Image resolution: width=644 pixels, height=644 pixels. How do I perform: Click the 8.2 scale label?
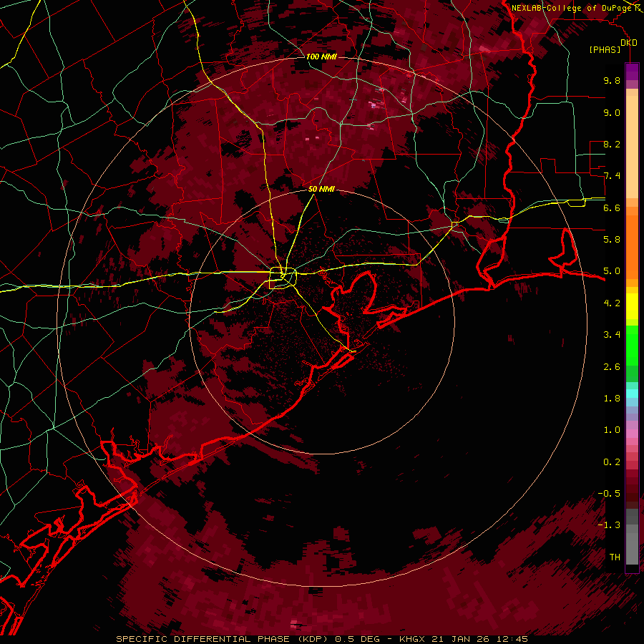tap(612, 144)
